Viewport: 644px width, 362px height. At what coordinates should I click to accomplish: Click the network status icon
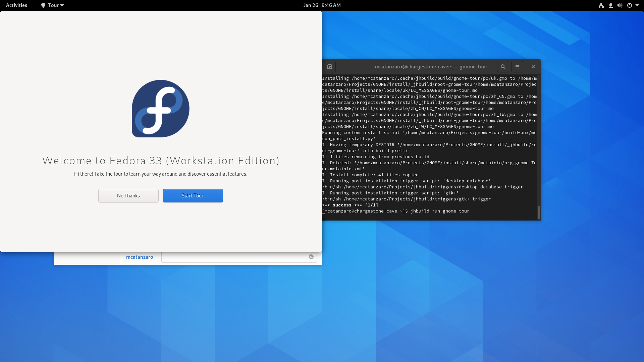pyautogui.click(x=601, y=5)
